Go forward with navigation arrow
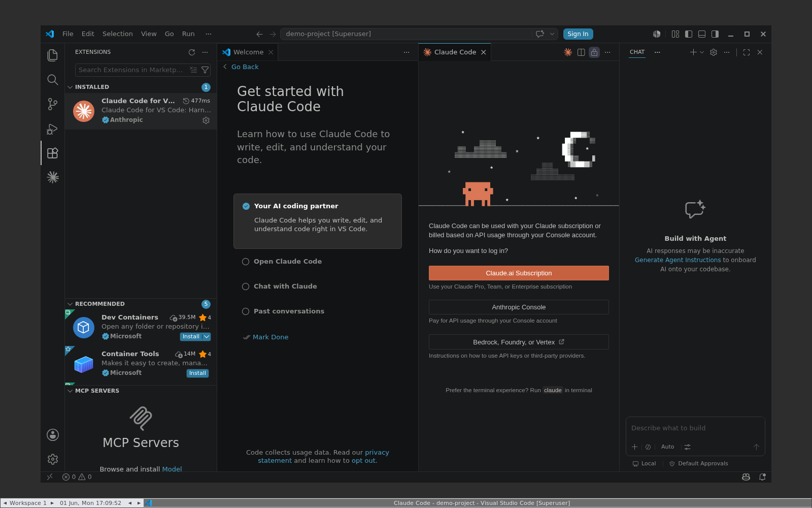The width and height of the screenshot is (812, 508). pos(273,34)
